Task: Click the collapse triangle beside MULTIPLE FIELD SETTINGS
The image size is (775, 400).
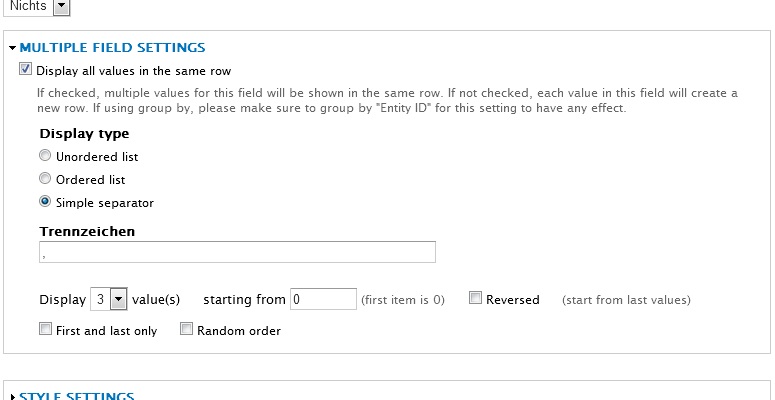Action: point(12,48)
